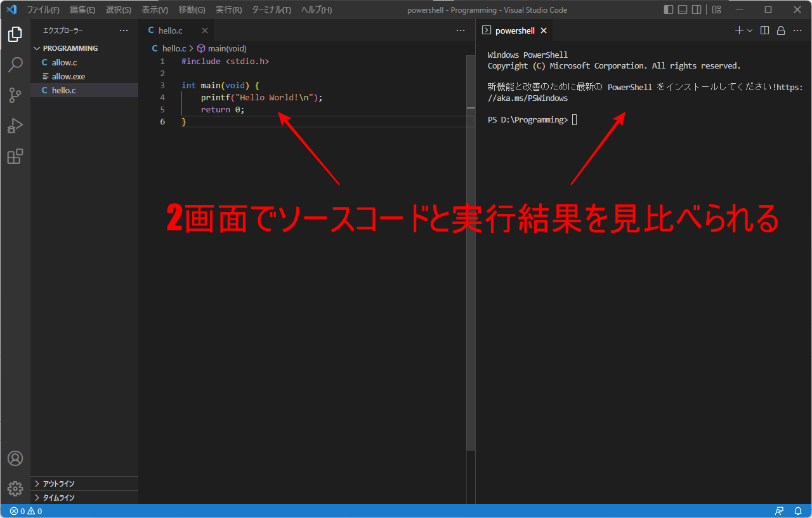Click the editor vertical scrollbar

pyautogui.click(x=471, y=254)
